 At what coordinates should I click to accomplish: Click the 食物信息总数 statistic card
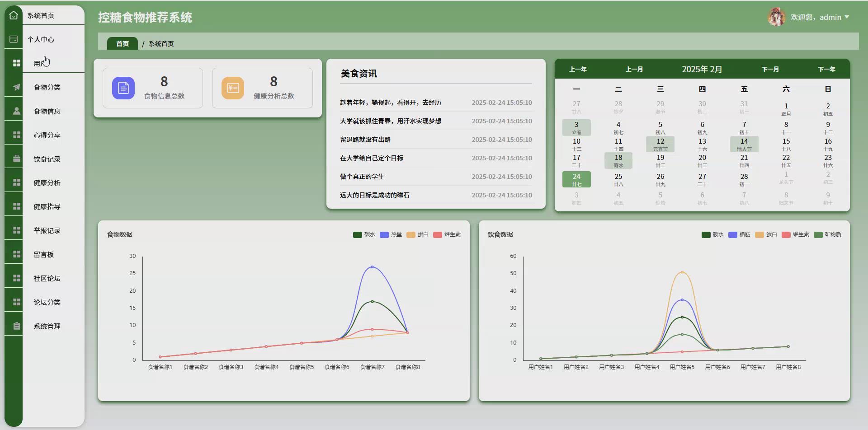click(x=153, y=88)
